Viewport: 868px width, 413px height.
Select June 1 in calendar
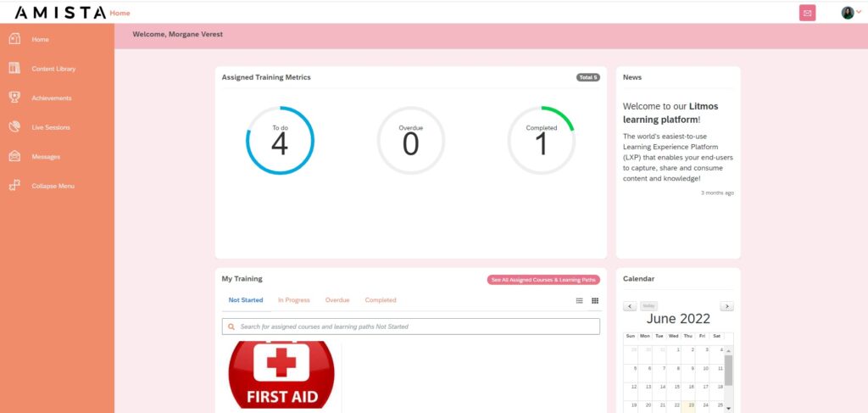pyautogui.click(x=674, y=355)
